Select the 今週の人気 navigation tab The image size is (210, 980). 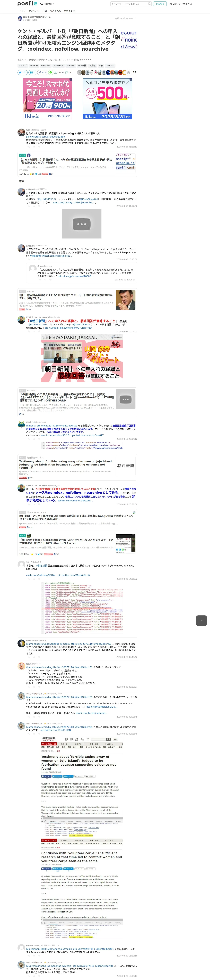pyautogui.click(x=55, y=11)
